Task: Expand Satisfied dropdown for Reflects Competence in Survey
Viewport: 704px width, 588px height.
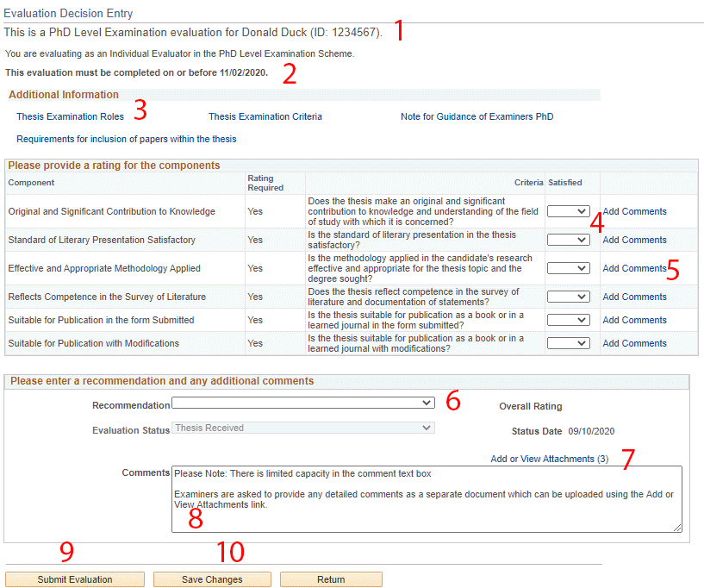Action: (569, 297)
